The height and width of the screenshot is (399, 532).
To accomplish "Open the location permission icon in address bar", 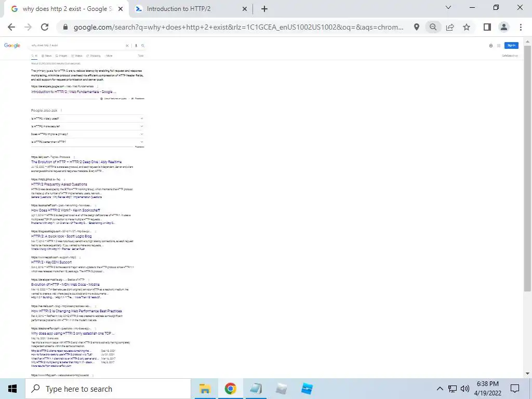I will point(416,27).
